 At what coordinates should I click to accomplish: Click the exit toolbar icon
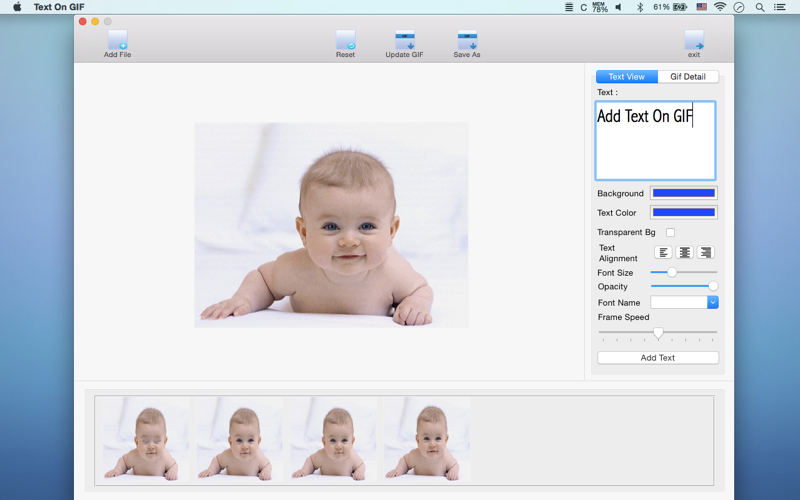pos(694,40)
